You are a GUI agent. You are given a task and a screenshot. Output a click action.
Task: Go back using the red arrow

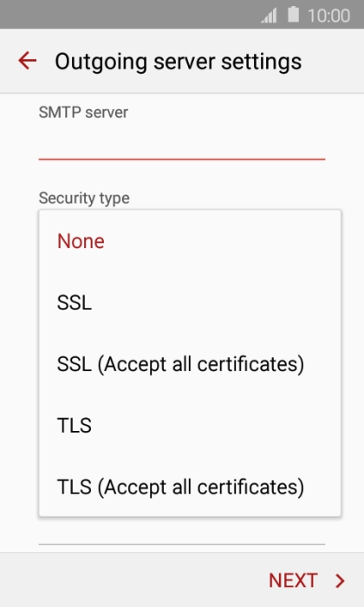pyautogui.click(x=27, y=61)
